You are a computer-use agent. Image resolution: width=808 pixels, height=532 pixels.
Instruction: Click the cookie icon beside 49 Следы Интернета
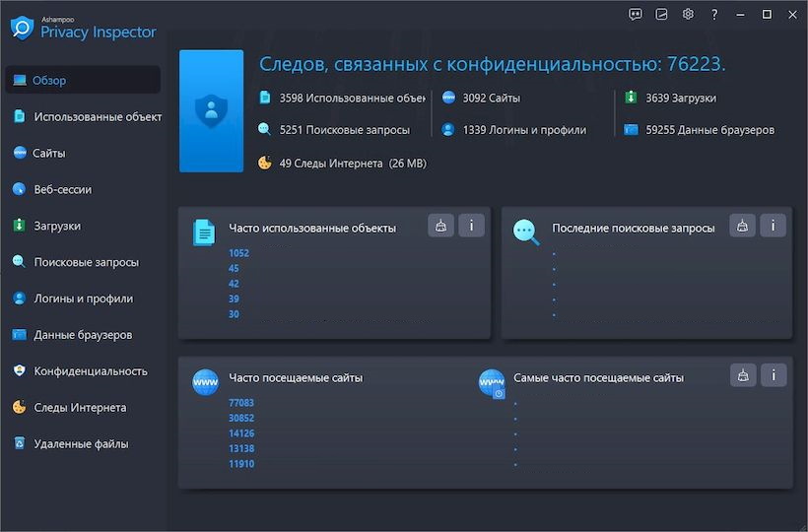click(x=264, y=163)
